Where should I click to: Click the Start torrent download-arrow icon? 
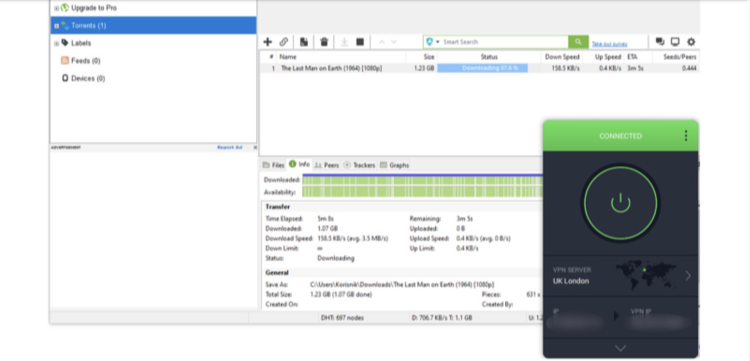344,42
